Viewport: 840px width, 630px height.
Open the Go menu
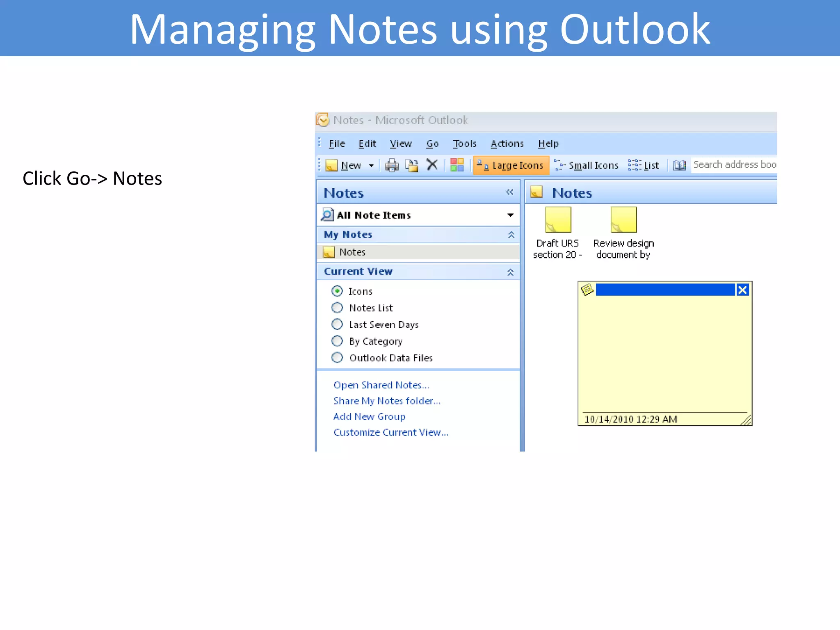(x=432, y=144)
